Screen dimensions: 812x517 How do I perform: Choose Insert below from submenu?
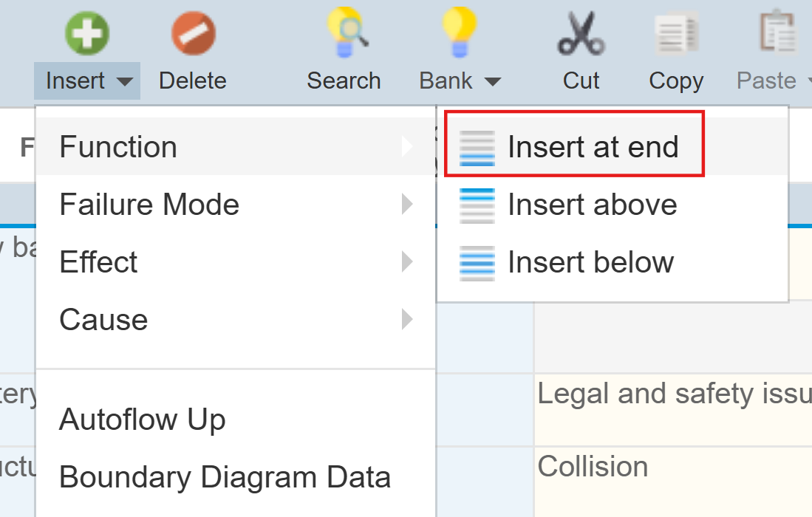click(590, 262)
